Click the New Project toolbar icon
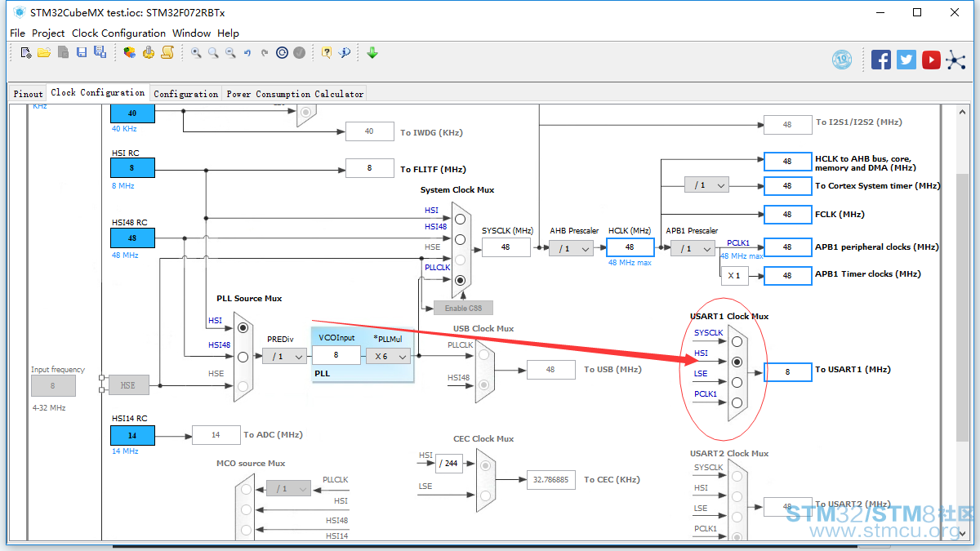The width and height of the screenshot is (980, 551). 26,52
